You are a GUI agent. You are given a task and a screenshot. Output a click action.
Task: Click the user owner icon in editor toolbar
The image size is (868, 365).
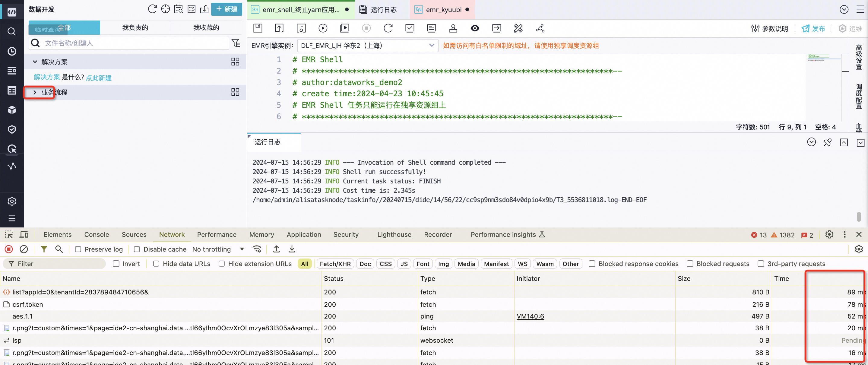pyautogui.click(x=453, y=28)
